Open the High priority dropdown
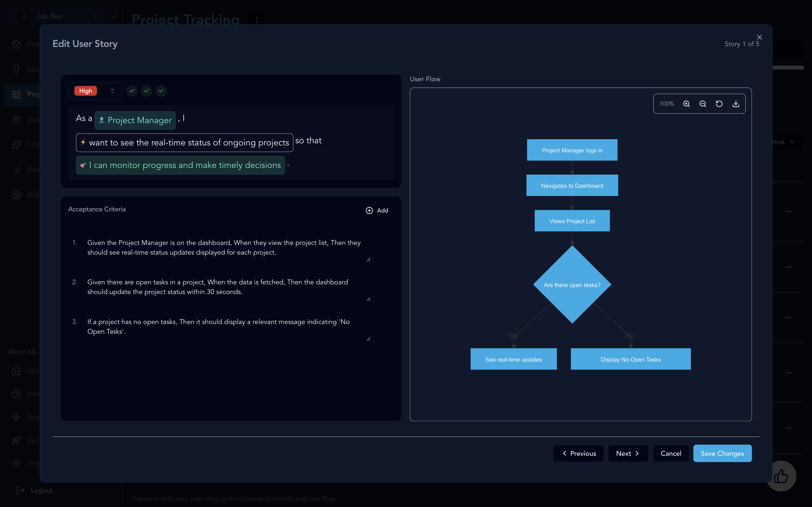 [95, 91]
